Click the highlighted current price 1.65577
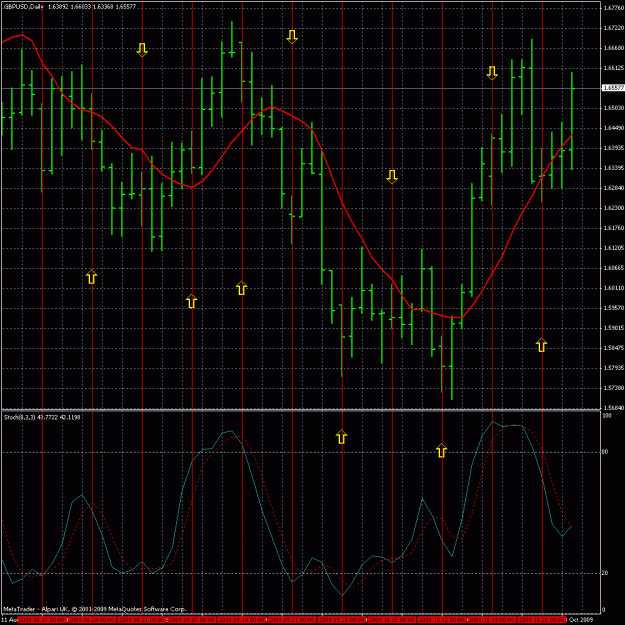Image resolution: width=625 pixels, height=625 pixels. [613, 88]
